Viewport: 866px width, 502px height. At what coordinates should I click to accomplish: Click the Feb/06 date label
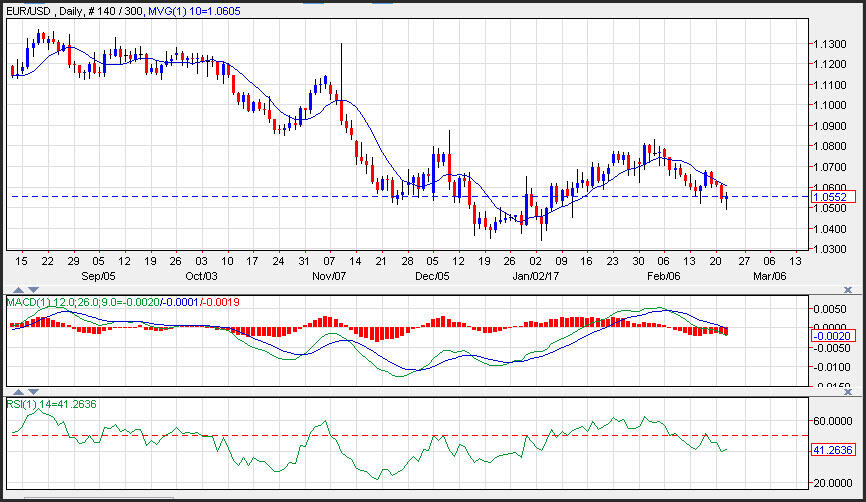click(x=663, y=274)
